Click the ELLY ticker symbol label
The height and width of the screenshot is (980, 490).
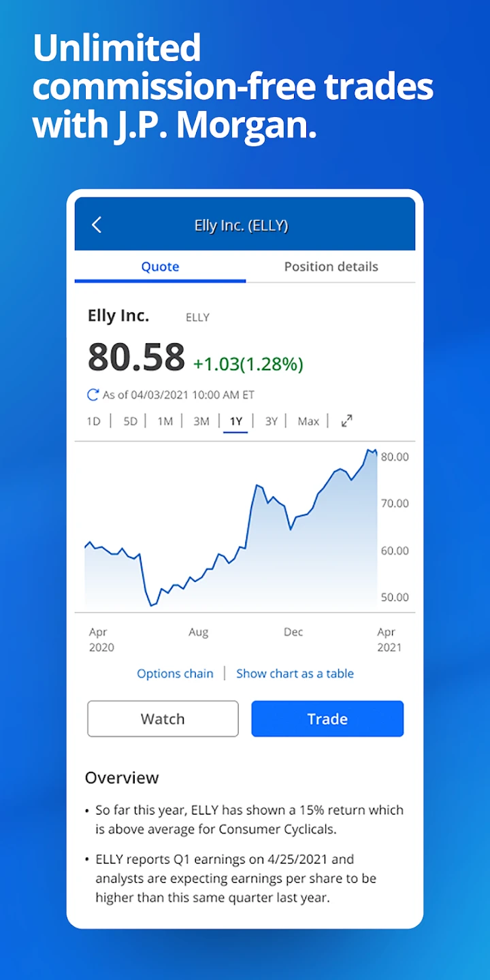197,317
